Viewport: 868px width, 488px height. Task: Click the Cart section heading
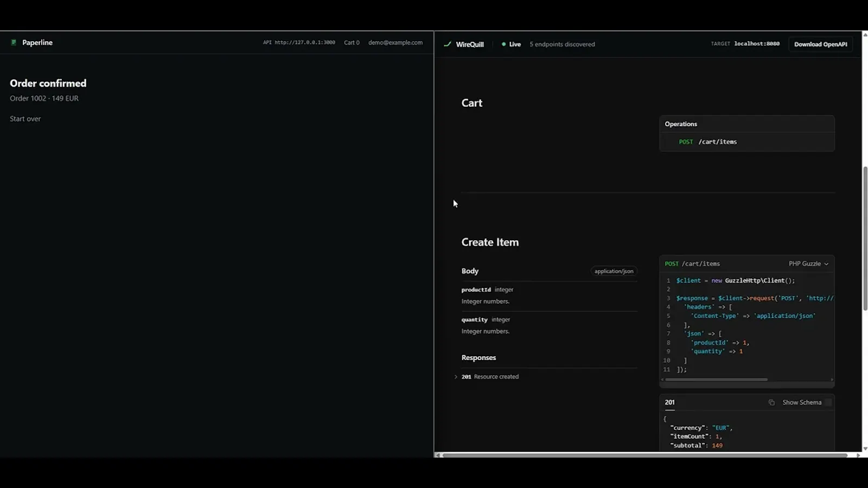coord(471,103)
